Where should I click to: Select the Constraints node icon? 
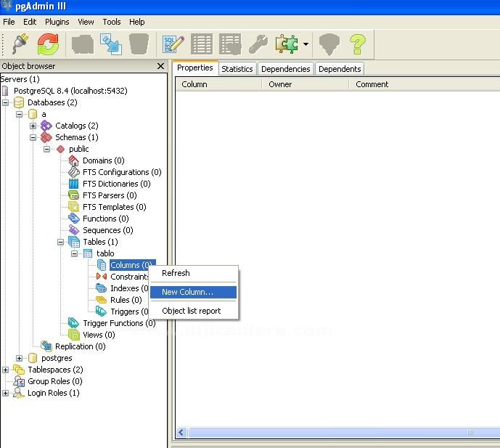[x=102, y=277]
